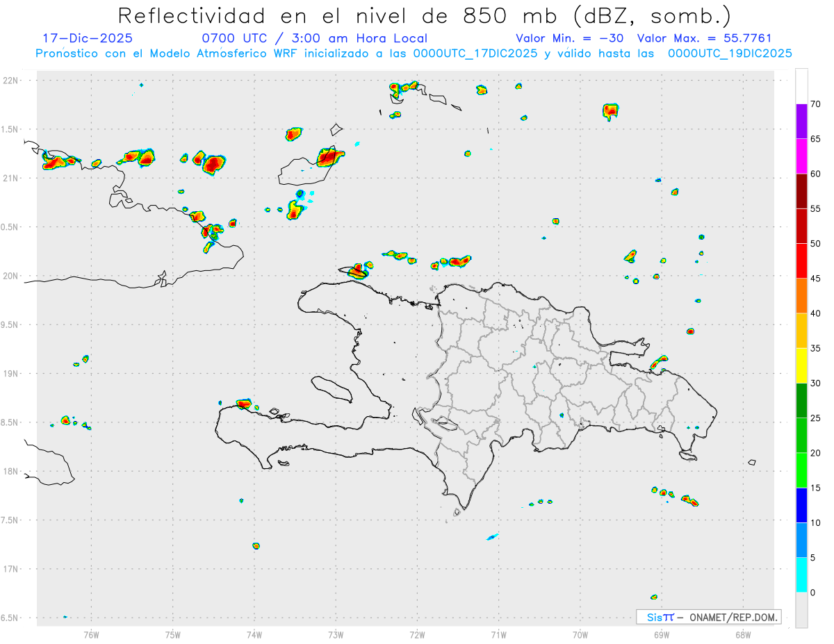The width and height of the screenshot is (834, 644).
Task: Click the "18N" latitude label
Action: point(11,471)
